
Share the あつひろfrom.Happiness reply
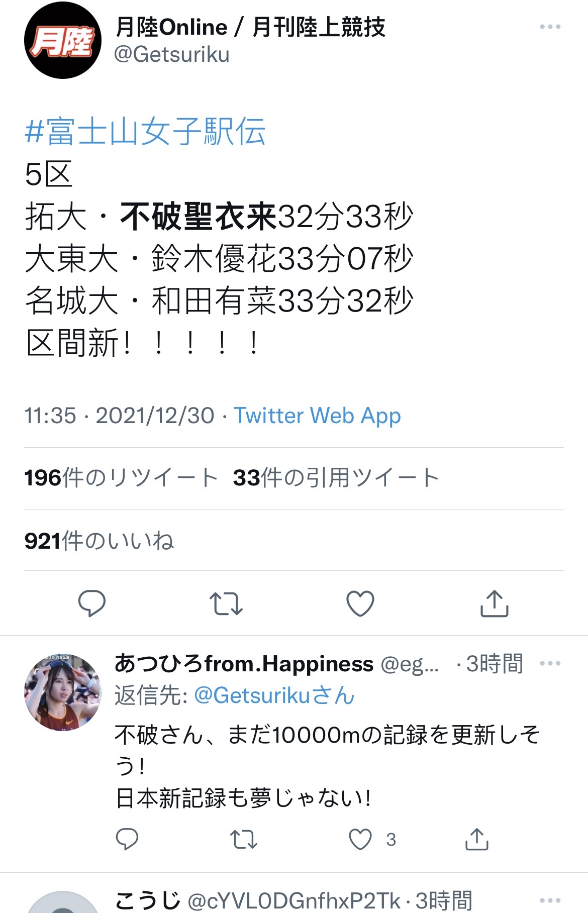477,839
